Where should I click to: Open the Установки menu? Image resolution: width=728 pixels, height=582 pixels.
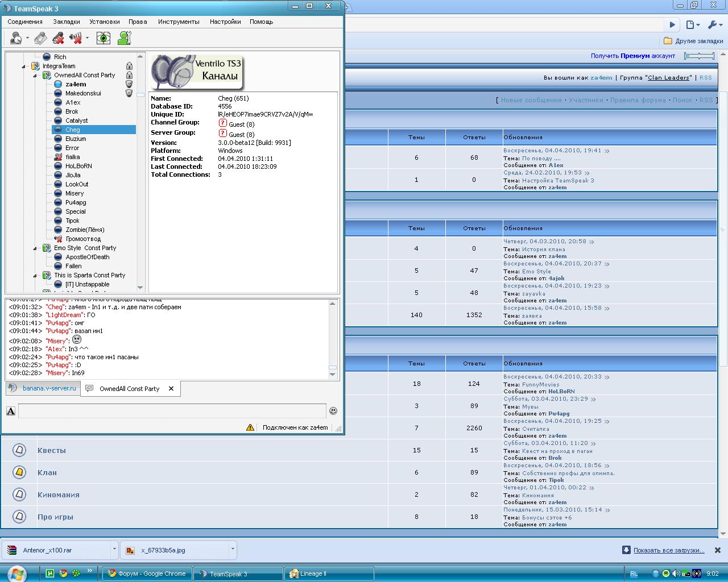coord(105,22)
